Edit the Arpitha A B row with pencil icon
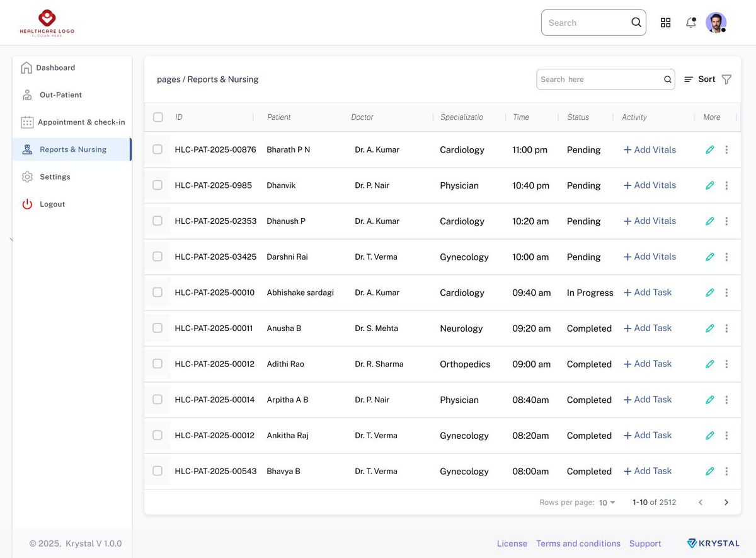This screenshot has height=558, width=756. (x=710, y=400)
